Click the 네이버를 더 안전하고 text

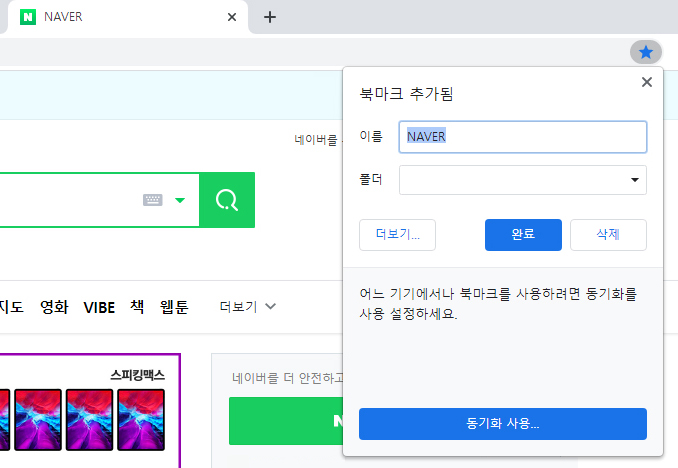pyautogui.click(x=288, y=378)
